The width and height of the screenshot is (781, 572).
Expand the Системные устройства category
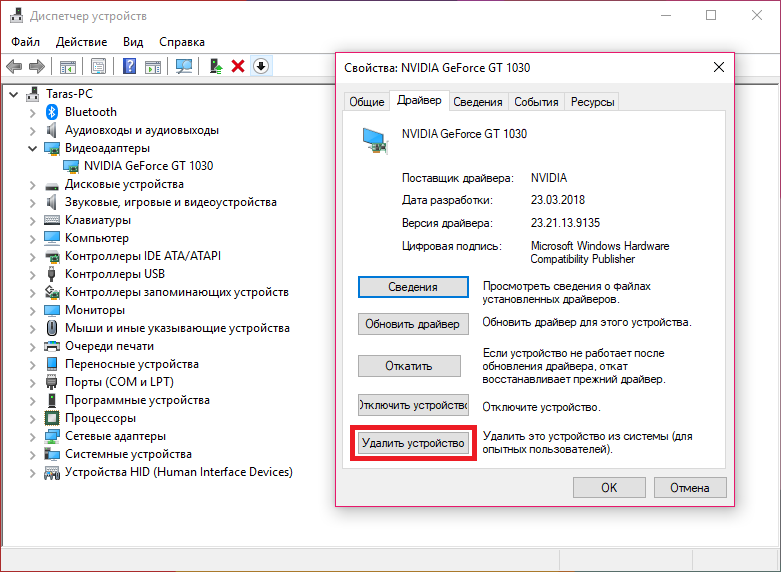(32, 455)
